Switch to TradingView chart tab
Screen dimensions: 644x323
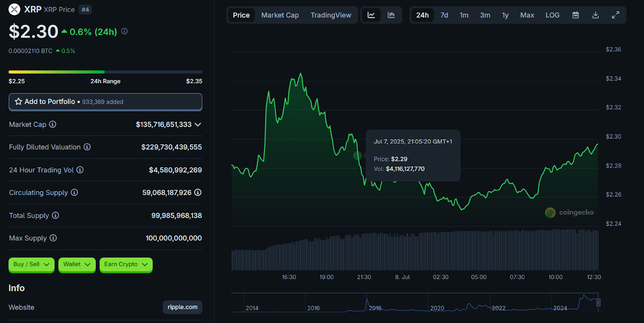(x=331, y=15)
